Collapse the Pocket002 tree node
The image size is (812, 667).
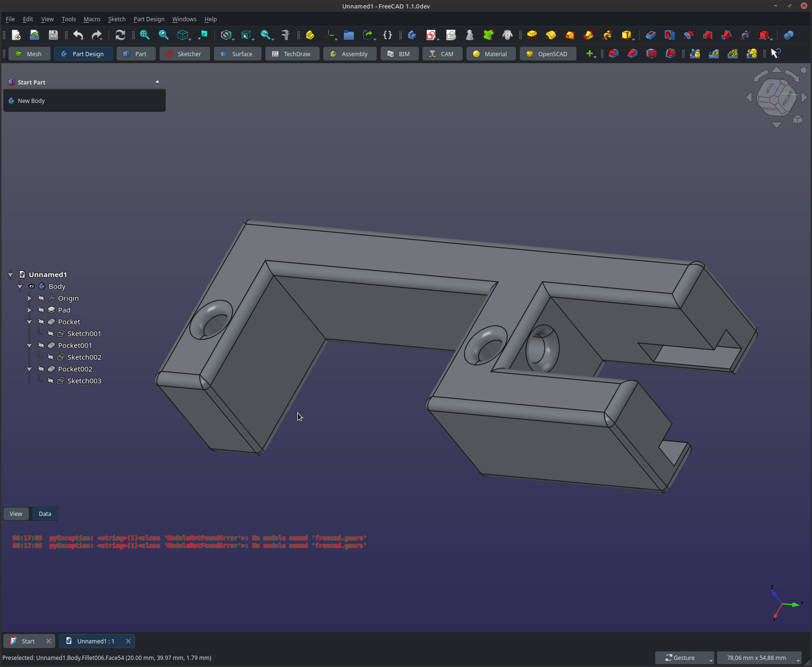click(x=29, y=369)
